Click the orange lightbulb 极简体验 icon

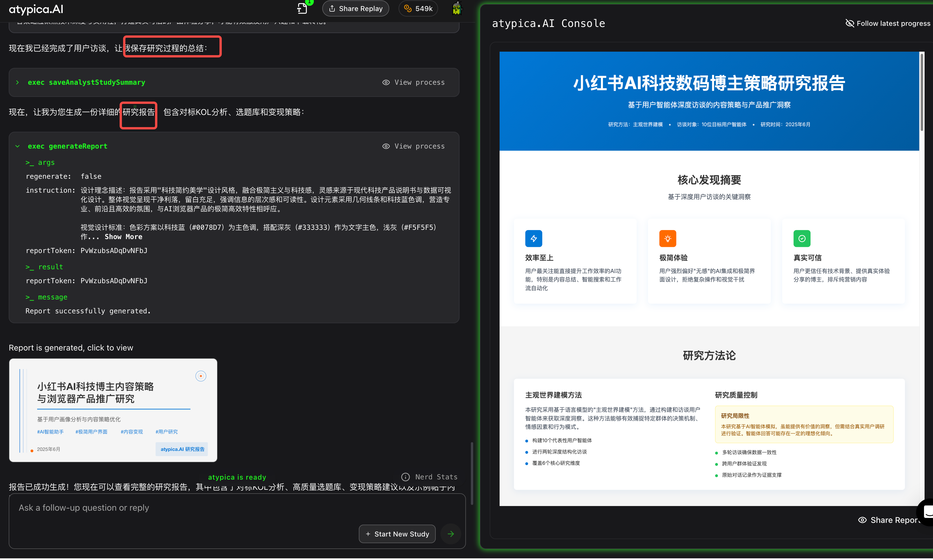(x=668, y=239)
